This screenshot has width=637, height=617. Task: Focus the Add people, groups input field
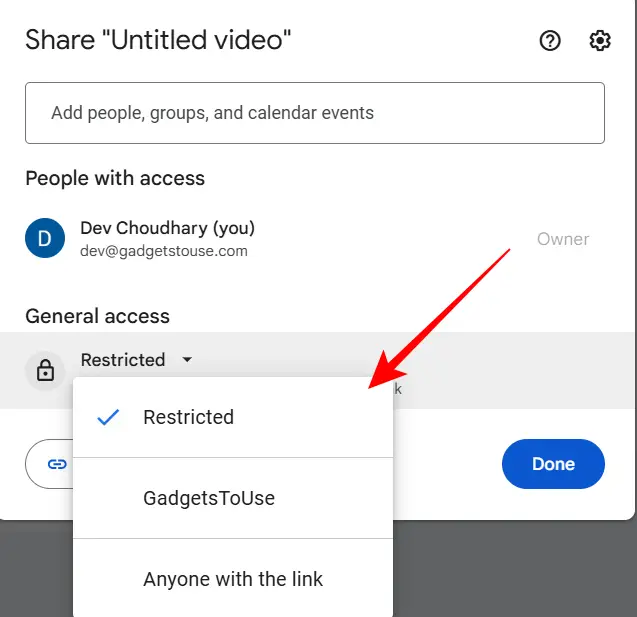[315, 113]
